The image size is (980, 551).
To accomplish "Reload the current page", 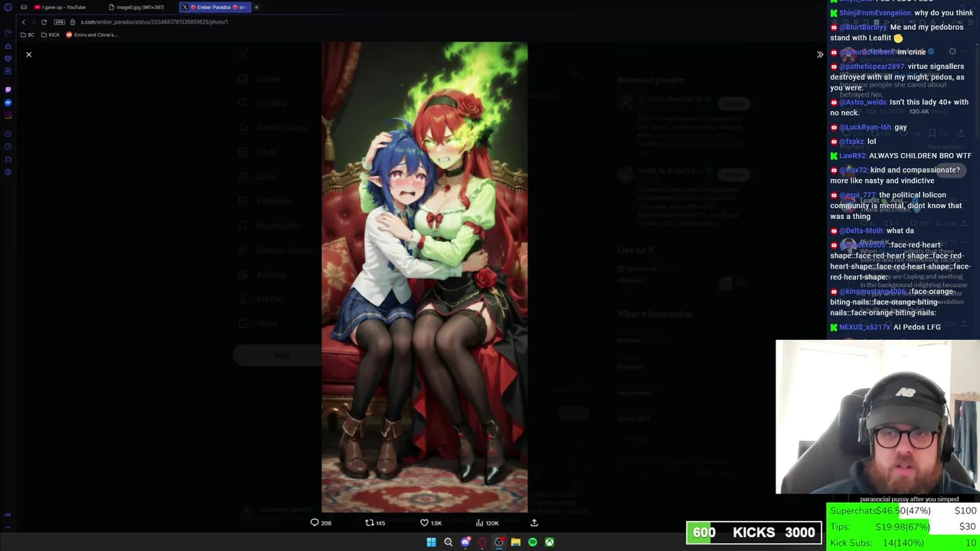I will [x=44, y=21].
